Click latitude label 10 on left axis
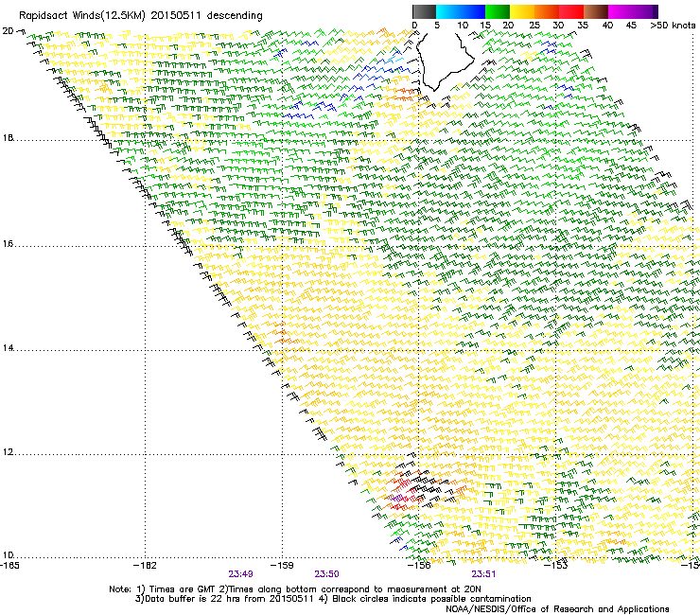This screenshot has height=615, width=700. [8, 555]
